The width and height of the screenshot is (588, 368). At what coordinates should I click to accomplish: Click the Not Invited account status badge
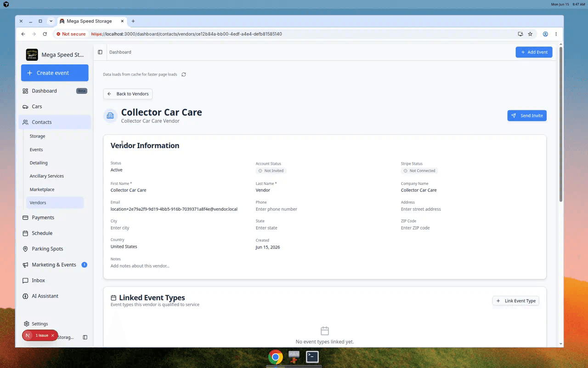click(271, 171)
